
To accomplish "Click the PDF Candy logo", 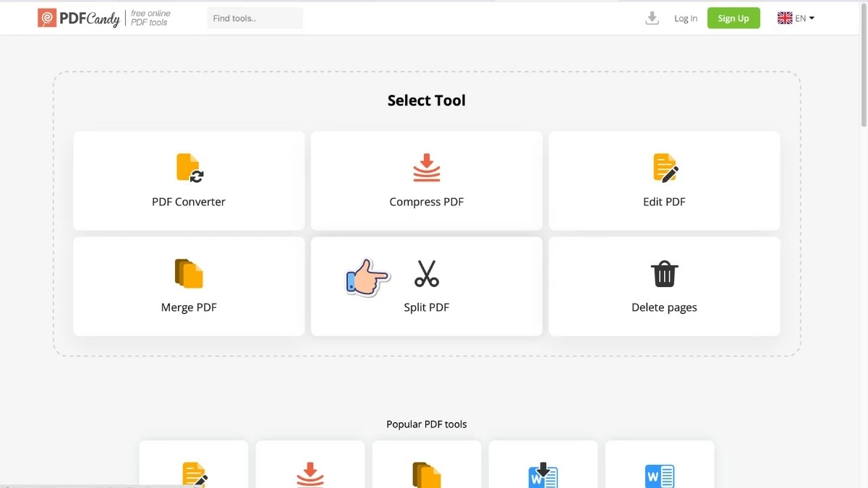I will point(80,17).
